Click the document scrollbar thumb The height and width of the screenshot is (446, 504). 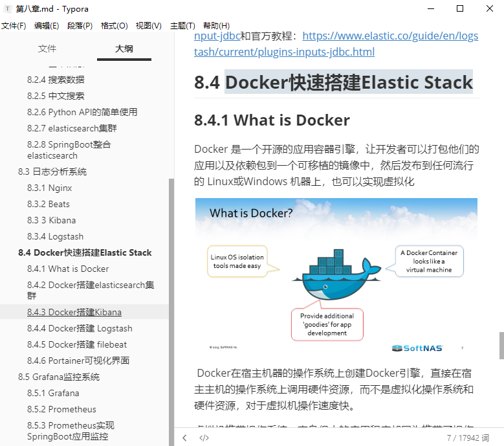(501, 346)
